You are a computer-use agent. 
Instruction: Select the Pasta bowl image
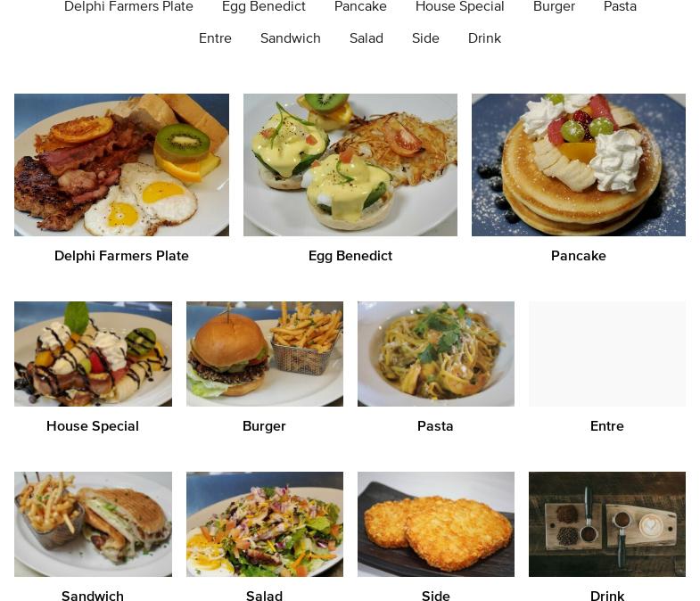pos(436,354)
